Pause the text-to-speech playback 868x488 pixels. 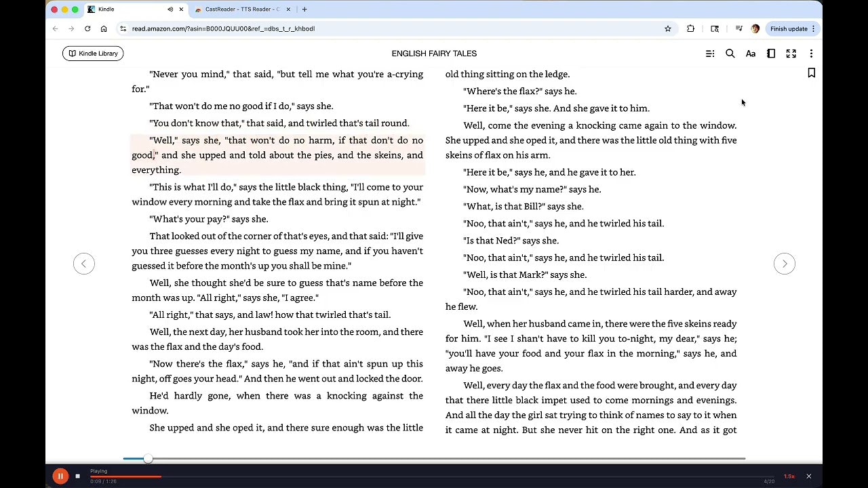[x=60, y=476]
